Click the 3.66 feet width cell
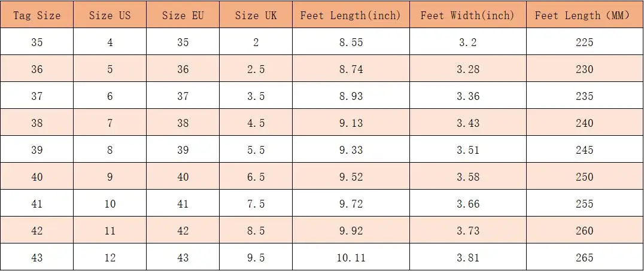Viewport: 644px width, 271px height. (467, 204)
